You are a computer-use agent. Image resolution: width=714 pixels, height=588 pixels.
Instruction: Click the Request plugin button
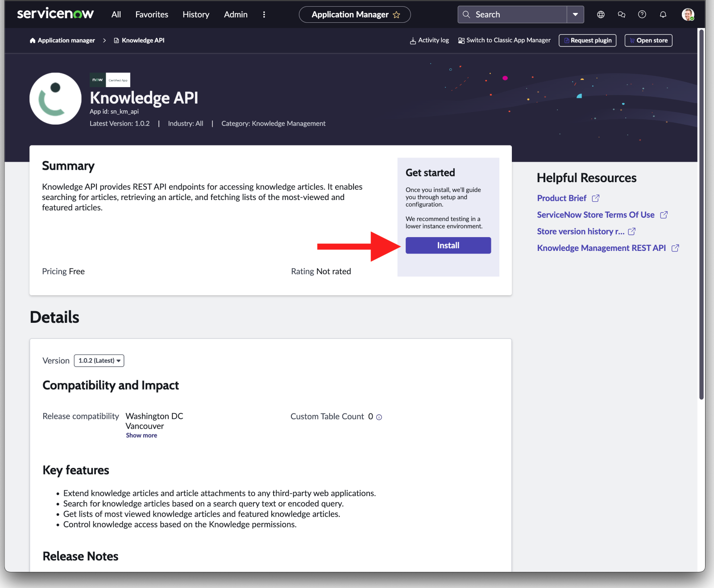(587, 40)
